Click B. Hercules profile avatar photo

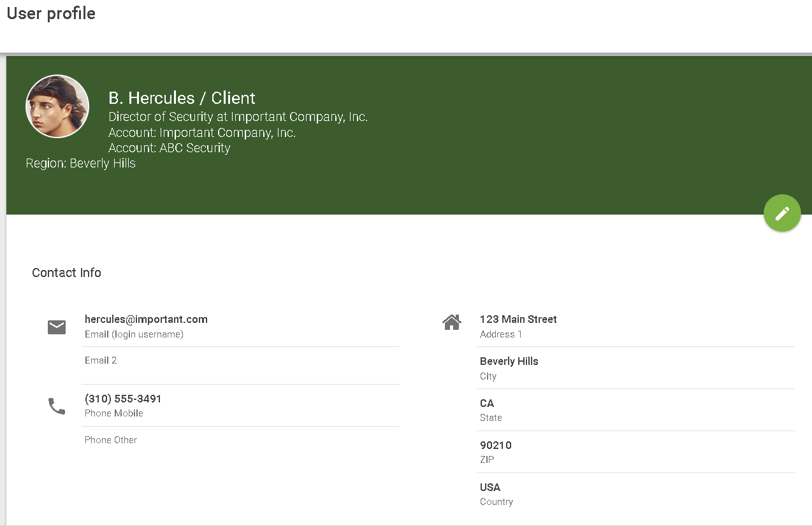point(57,106)
